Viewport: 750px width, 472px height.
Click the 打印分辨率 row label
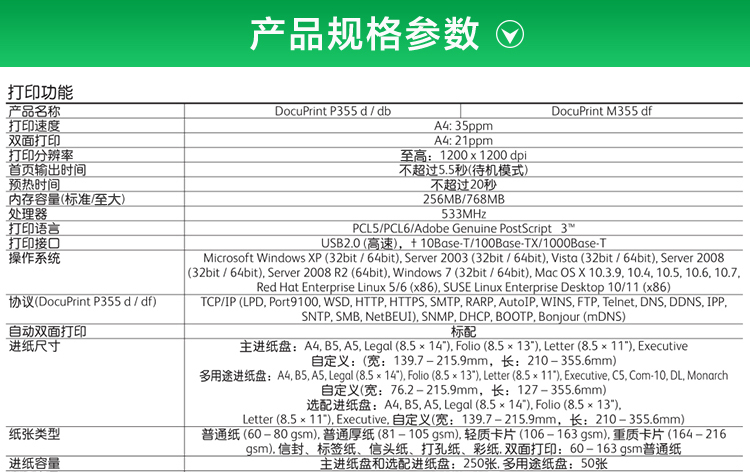(41, 155)
